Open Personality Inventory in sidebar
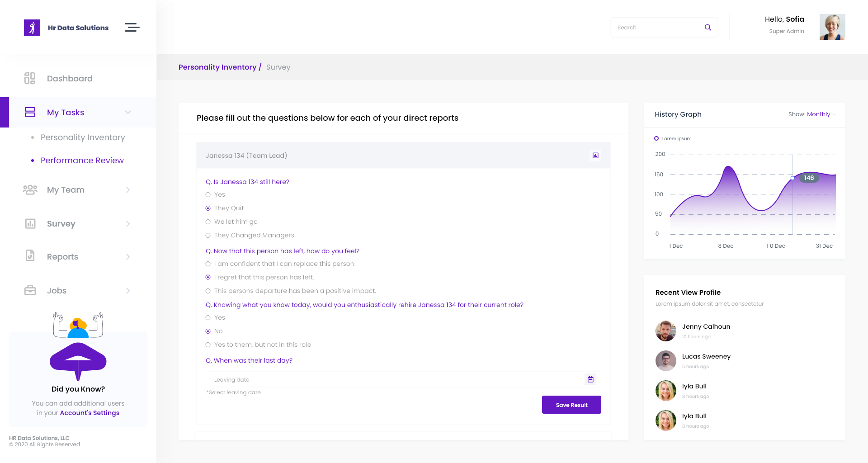 pos(83,137)
